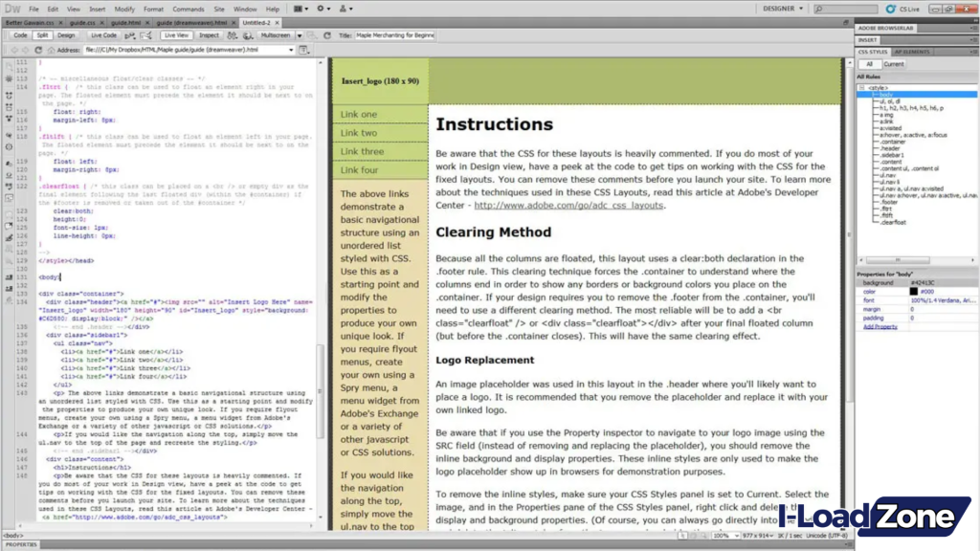Switch to the Current mode in CSS Styles

point(894,64)
